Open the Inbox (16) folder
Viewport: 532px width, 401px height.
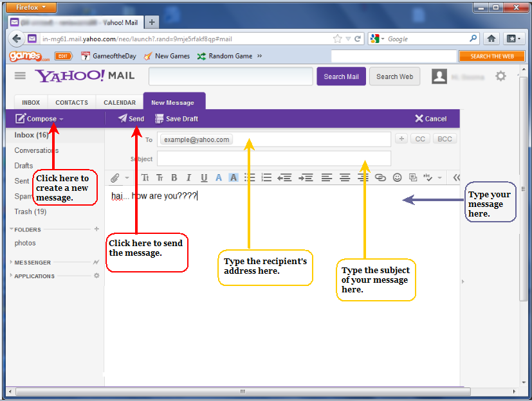click(32, 135)
